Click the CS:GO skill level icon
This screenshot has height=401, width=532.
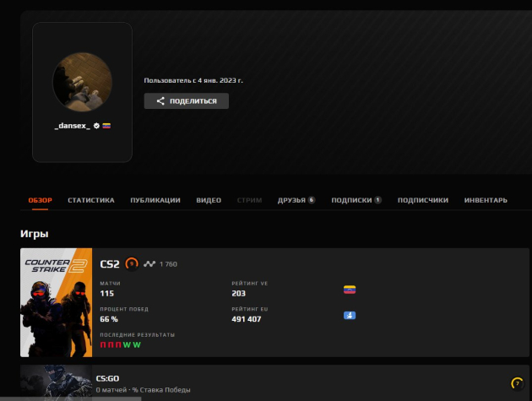click(x=517, y=383)
